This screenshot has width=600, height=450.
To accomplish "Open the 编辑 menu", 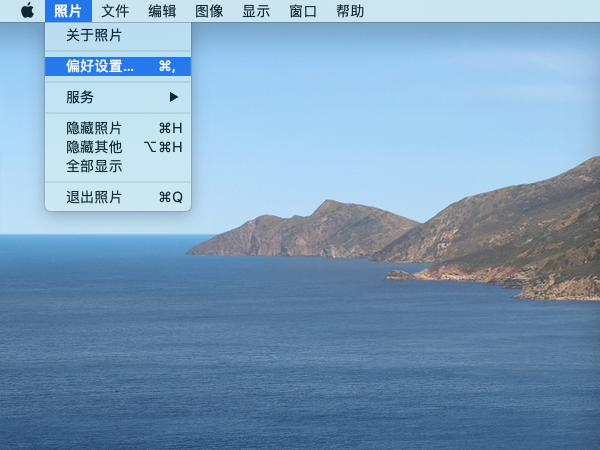I will 162,11.
